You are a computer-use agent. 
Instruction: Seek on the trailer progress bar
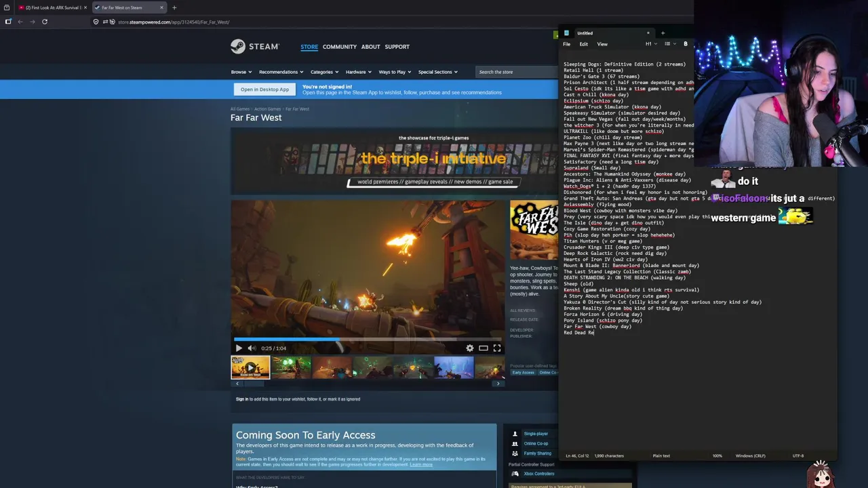pos(368,339)
